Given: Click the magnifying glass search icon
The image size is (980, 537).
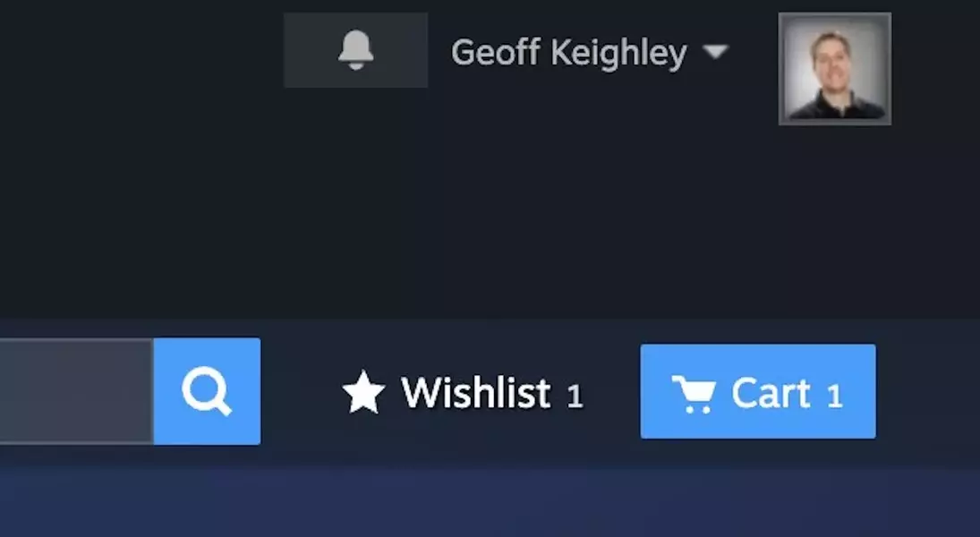Looking at the screenshot, I should [207, 391].
